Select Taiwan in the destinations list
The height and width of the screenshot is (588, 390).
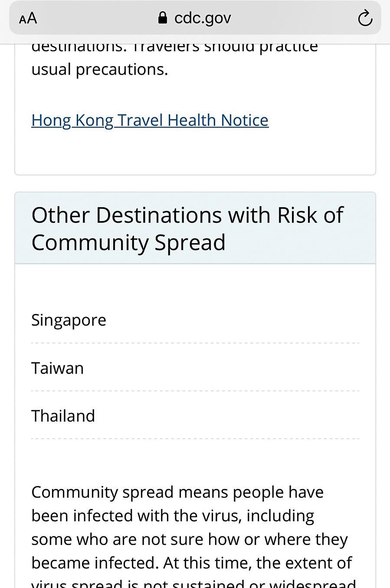[x=57, y=368]
